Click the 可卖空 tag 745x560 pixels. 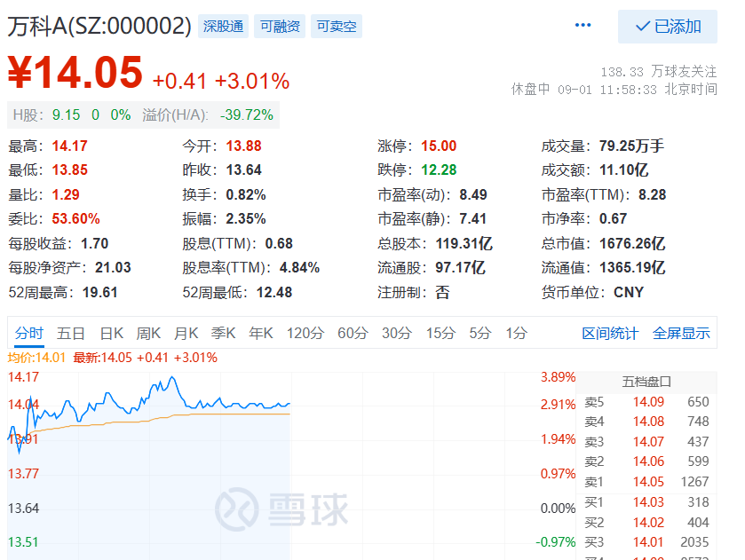[x=337, y=26]
